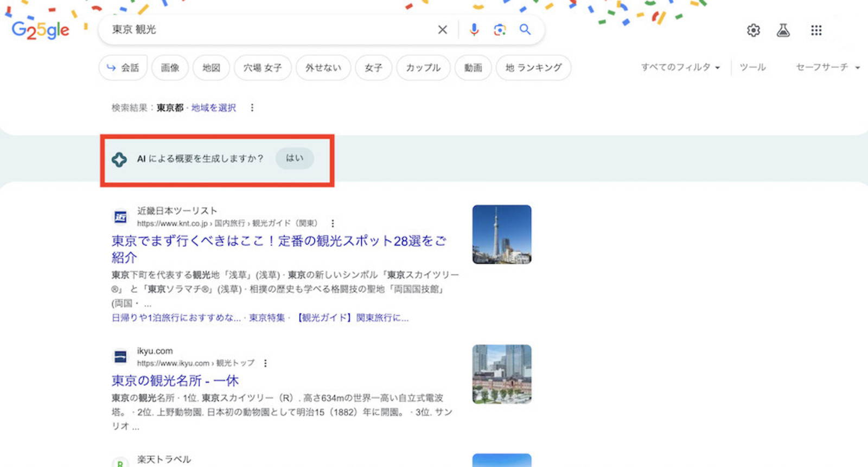Screen dimensions: 868x467
Task: Open the 日帰りや1泊旅行におすすめな sitelink
Action: click(x=176, y=318)
